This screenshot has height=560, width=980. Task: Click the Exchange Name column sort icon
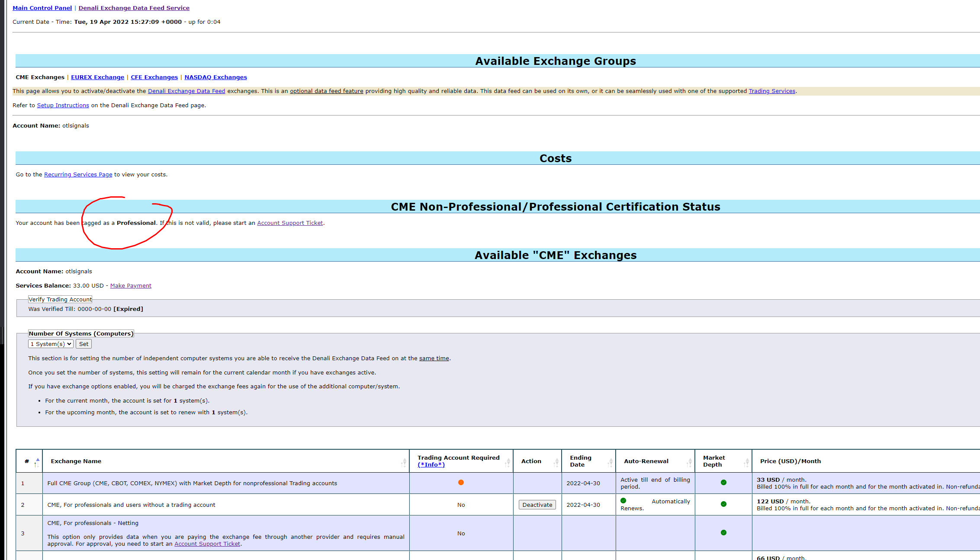(x=404, y=463)
